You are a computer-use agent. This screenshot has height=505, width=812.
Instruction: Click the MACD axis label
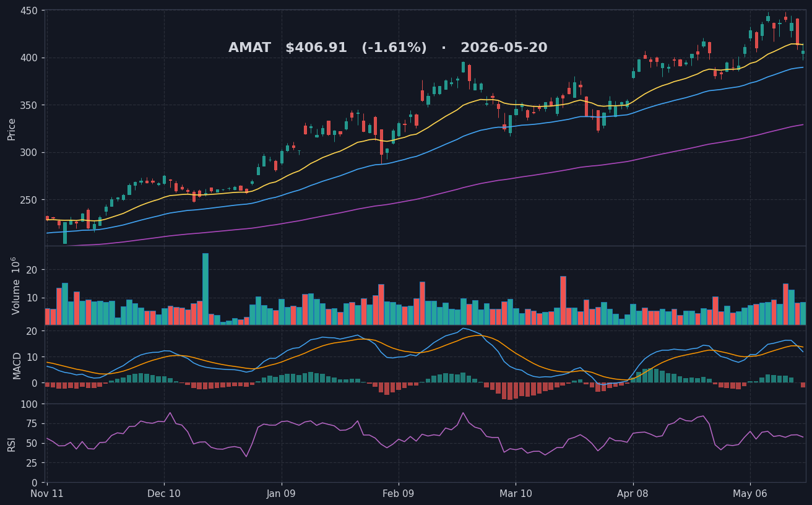coord(17,366)
